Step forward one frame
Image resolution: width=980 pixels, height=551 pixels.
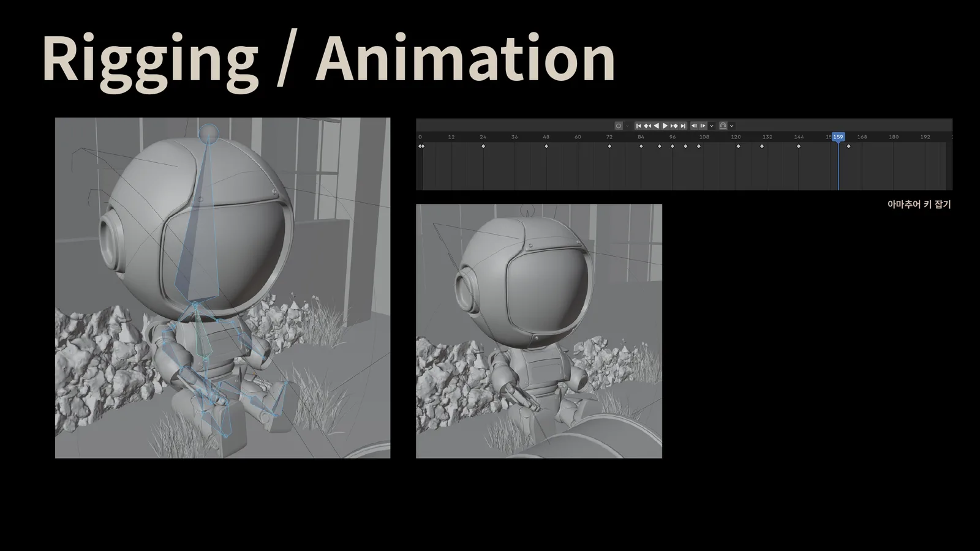[x=703, y=126]
